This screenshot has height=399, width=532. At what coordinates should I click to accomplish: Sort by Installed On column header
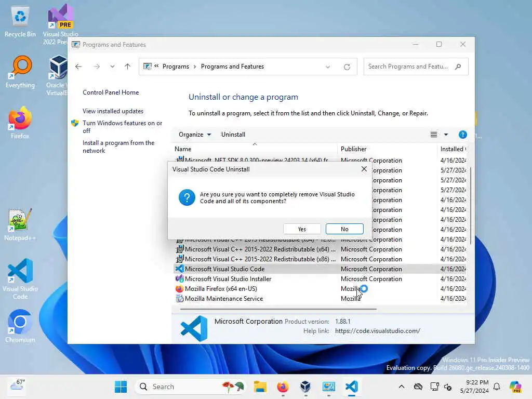click(x=453, y=149)
